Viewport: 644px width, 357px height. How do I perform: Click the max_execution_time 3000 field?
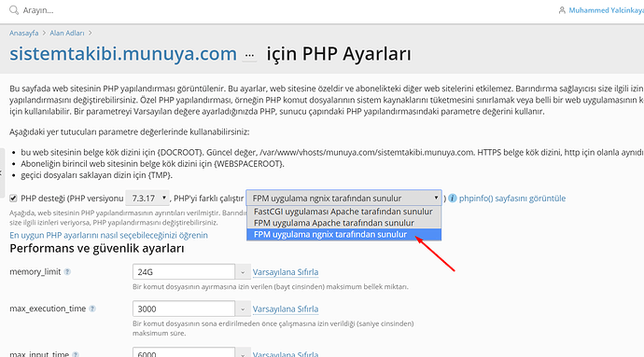(184, 309)
